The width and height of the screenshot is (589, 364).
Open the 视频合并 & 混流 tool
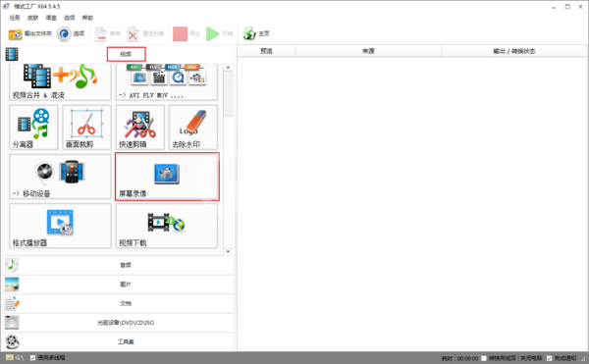click(x=60, y=81)
